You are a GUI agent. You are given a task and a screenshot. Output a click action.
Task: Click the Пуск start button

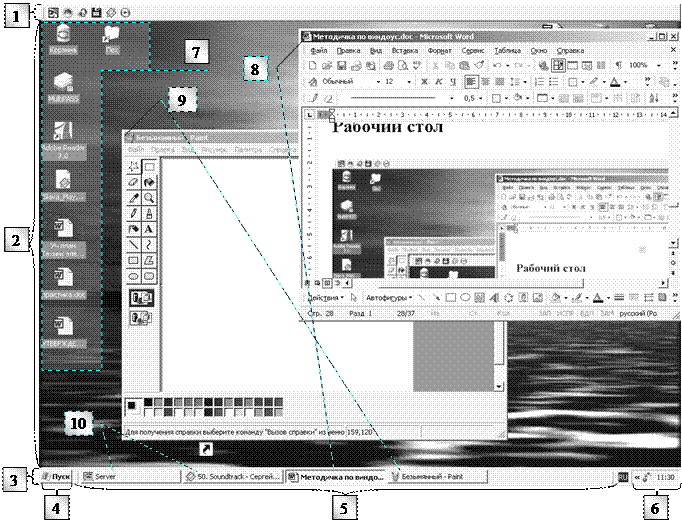pos(56,476)
